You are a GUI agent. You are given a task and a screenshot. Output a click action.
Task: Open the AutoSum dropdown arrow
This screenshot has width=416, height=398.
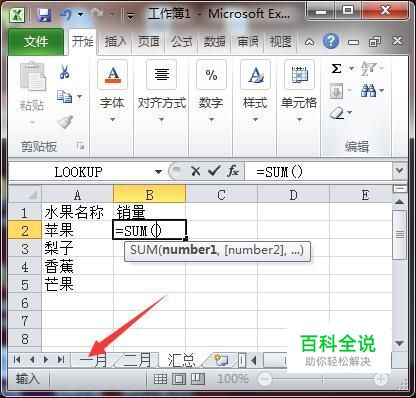click(351, 69)
